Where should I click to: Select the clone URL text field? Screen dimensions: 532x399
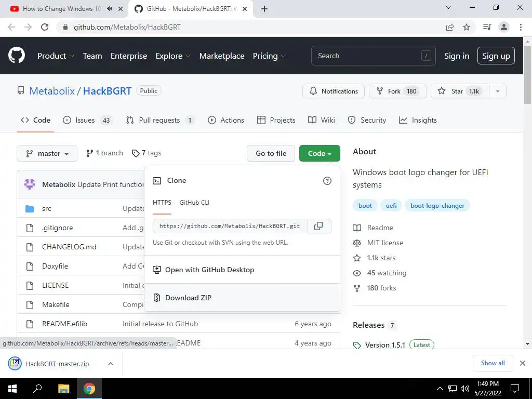click(x=230, y=226)
